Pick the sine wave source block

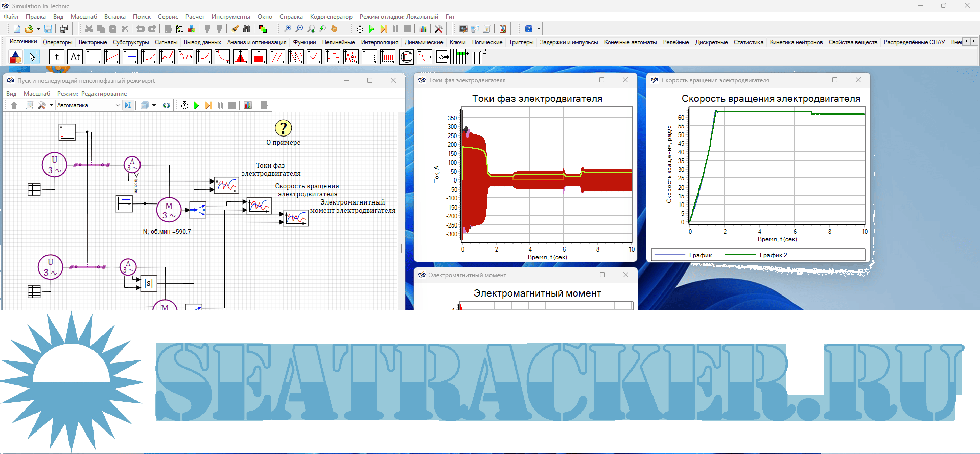185,57
